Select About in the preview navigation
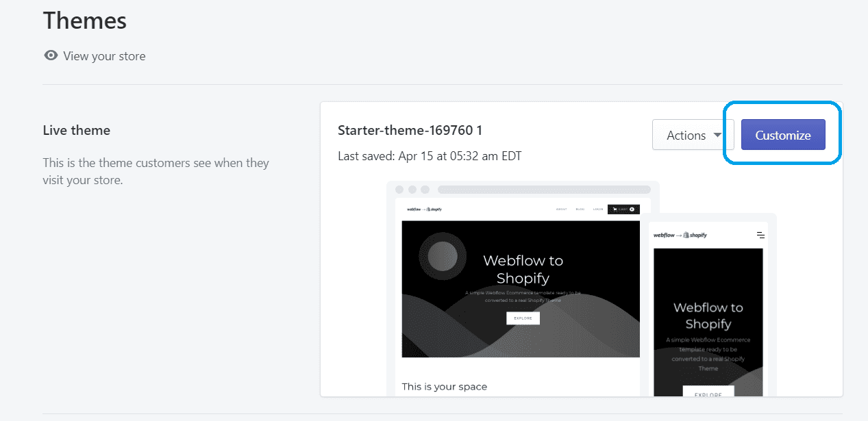The image size is (868, 421). (562, 209)
